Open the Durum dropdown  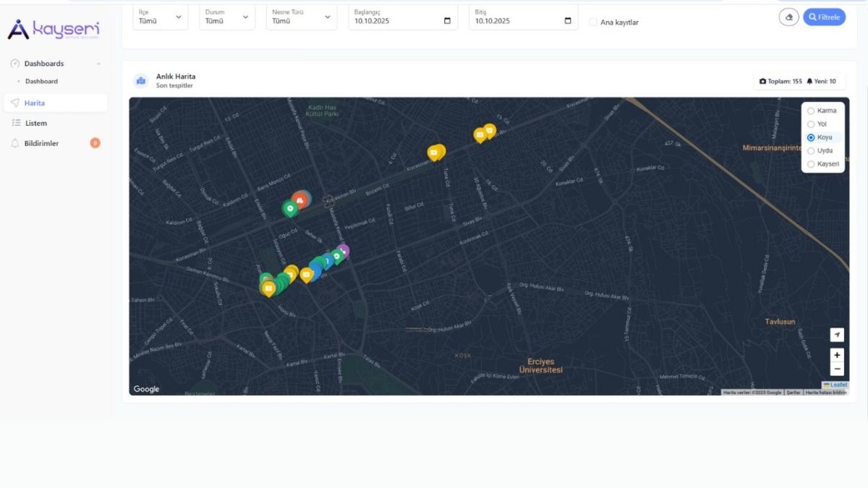[x=226, y=17]
